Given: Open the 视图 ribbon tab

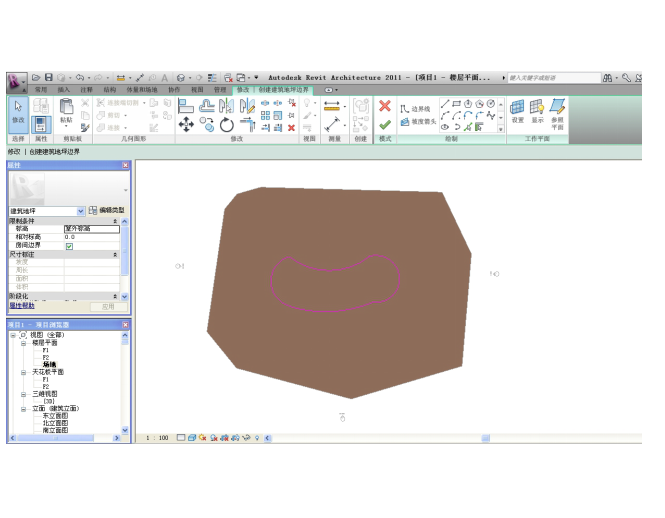Looking at the screenshot, I should click(x=197, y=89).
